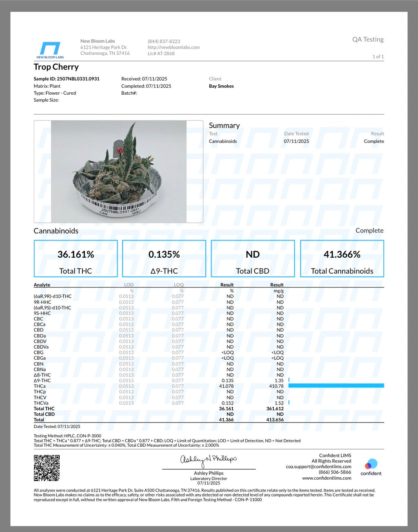
Task: Open the www.confidentlims.com link
Action: pos(327,478)
